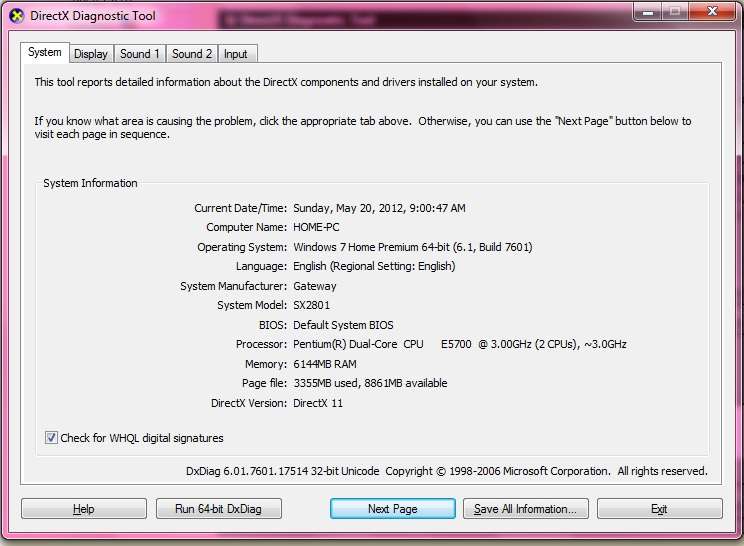Image resolution: width=744 pixels, height=546 pixels.
Task: Click the DirectX icon in title bar
Action: point(17,16)
